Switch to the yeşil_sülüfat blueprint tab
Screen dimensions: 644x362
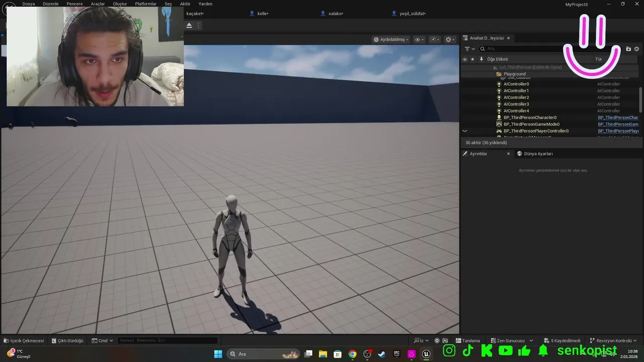point(412,14)
